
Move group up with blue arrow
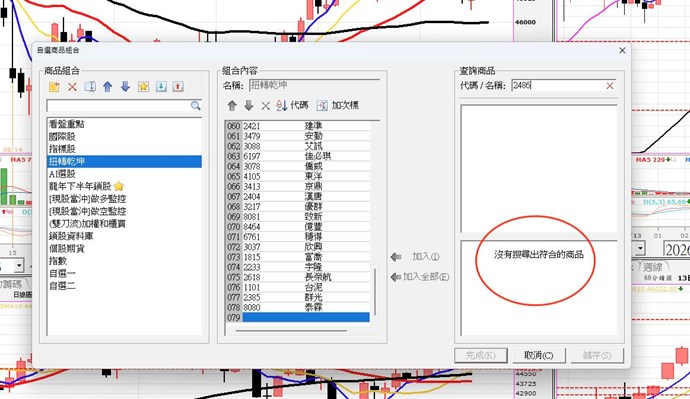coord(108,87)
